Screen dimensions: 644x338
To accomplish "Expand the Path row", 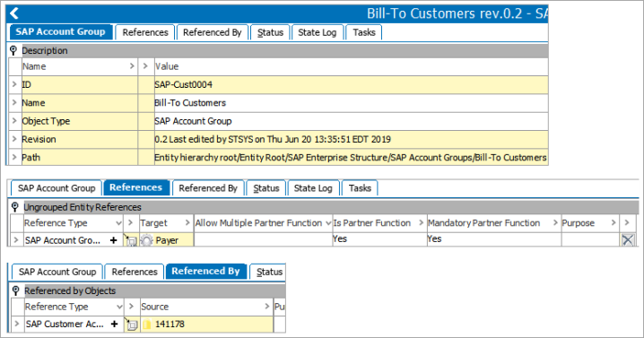I will (14, 157).
